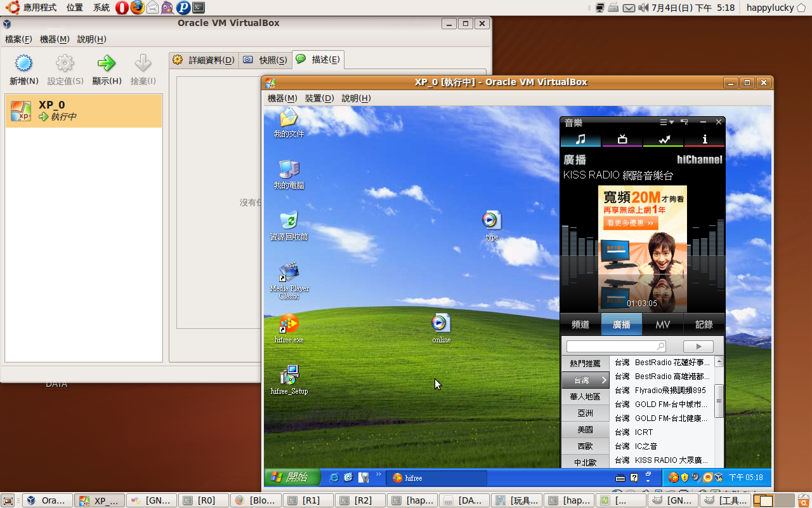Select the TV tab icon in hifree

(622, 140)
